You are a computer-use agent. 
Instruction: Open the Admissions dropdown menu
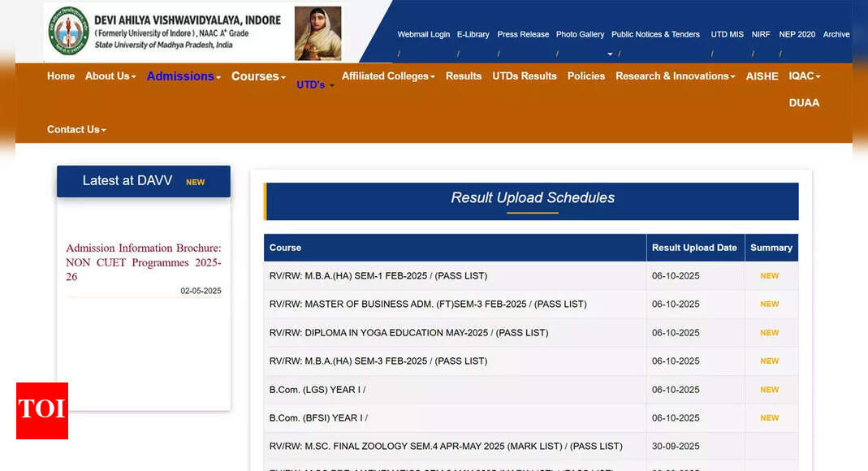184,76
